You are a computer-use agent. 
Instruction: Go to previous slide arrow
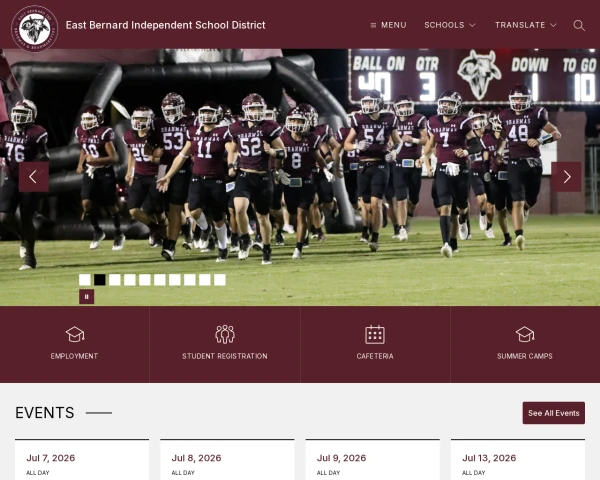(34, 176)
